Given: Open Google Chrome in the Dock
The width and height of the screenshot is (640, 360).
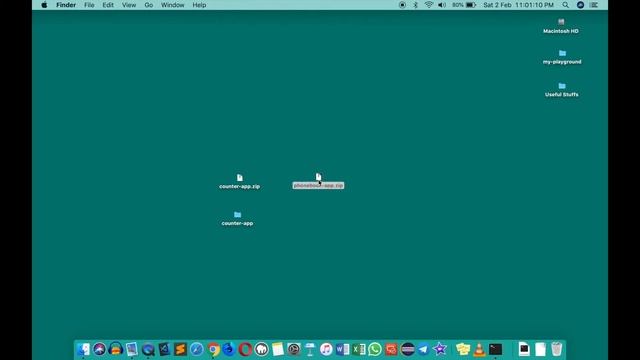Looking at the screenshot, I should 213,349.
